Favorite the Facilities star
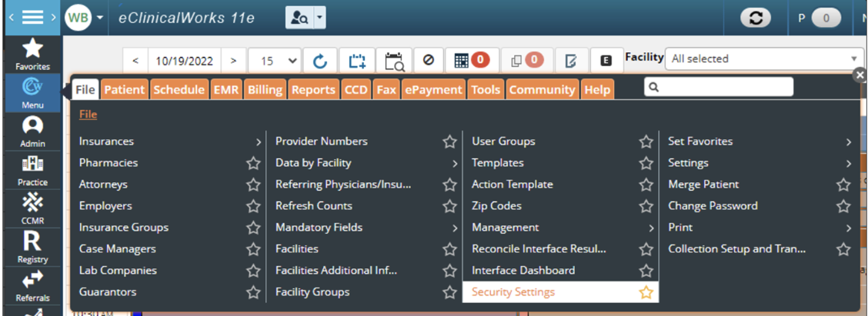Image resolution: width=868 pixels, height=316 pixels. point(449,250)
